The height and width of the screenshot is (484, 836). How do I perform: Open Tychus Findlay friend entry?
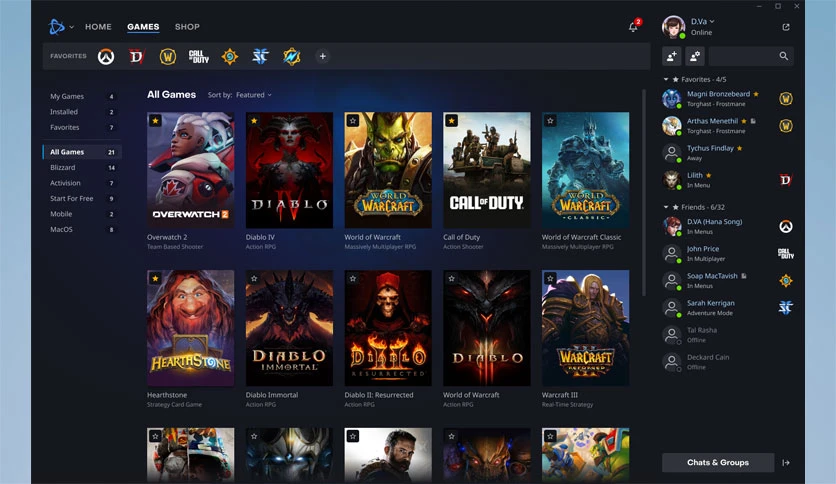point(728,153)
